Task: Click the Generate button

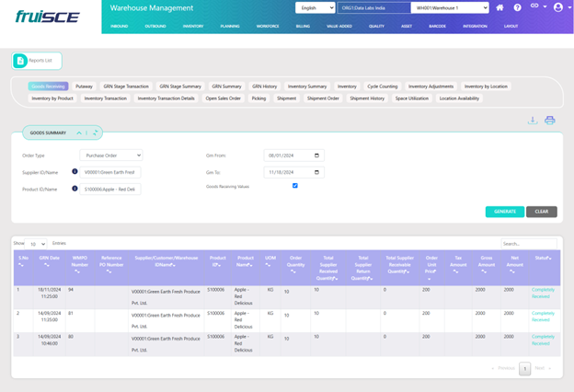Action: pyautogui.click(x=504, y=212)
